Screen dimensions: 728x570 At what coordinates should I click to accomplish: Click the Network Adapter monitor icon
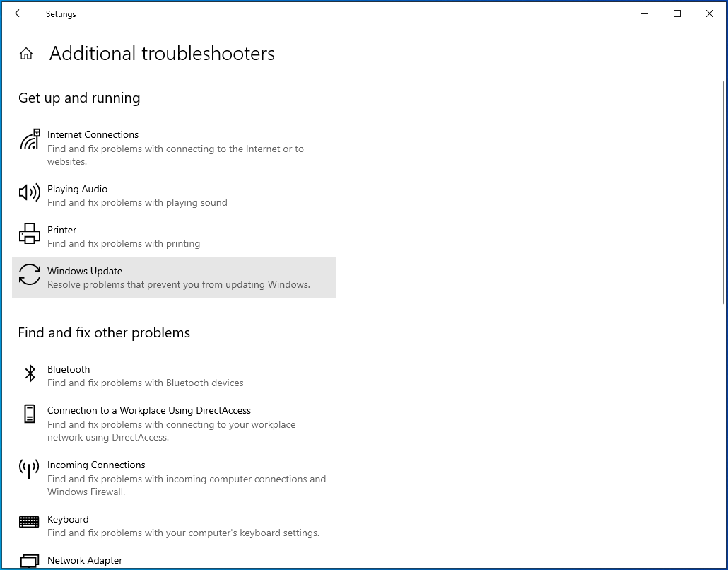tap(30, 562)
